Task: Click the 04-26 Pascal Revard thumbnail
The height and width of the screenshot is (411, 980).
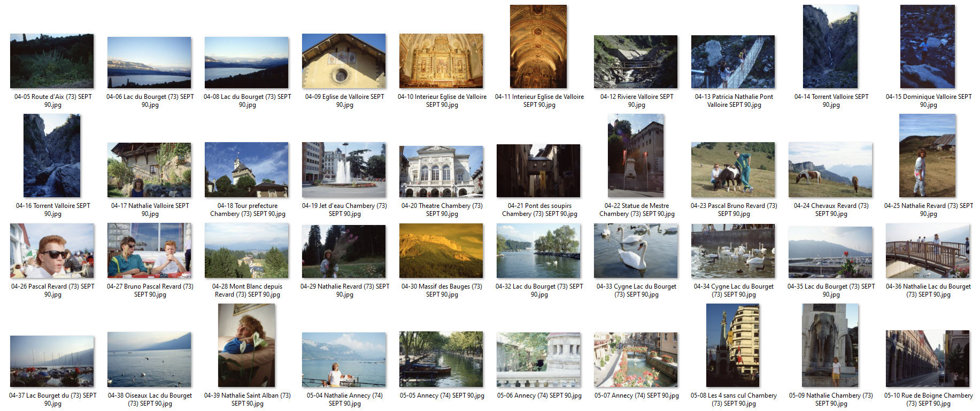Action: click(x=52, y=251)
